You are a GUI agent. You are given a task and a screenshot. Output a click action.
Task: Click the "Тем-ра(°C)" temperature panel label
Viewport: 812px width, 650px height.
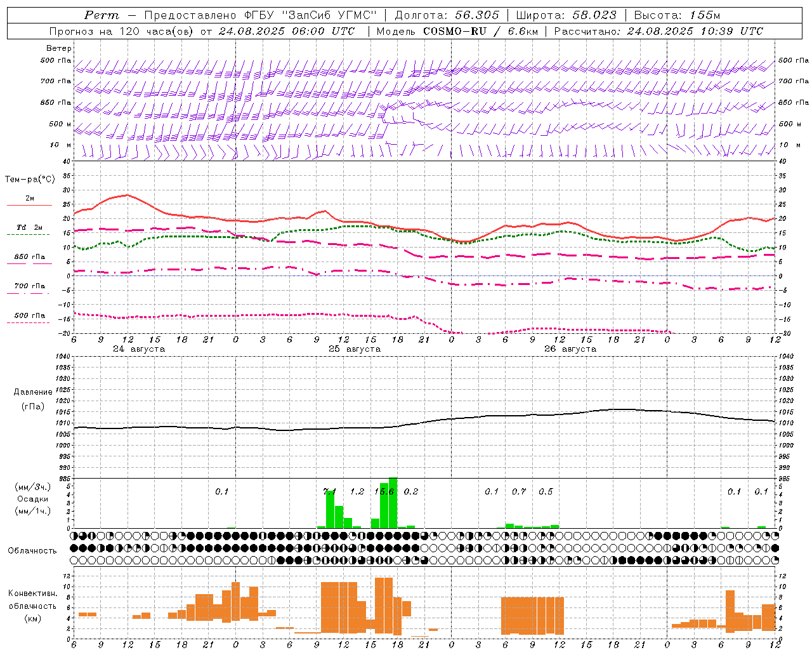tap(30, 180)
